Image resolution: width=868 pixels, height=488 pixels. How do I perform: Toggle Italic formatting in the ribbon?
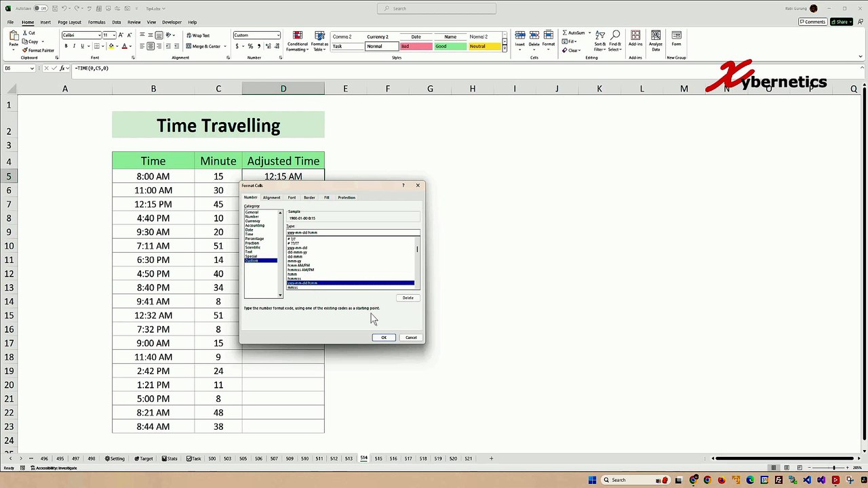point(74,46)
